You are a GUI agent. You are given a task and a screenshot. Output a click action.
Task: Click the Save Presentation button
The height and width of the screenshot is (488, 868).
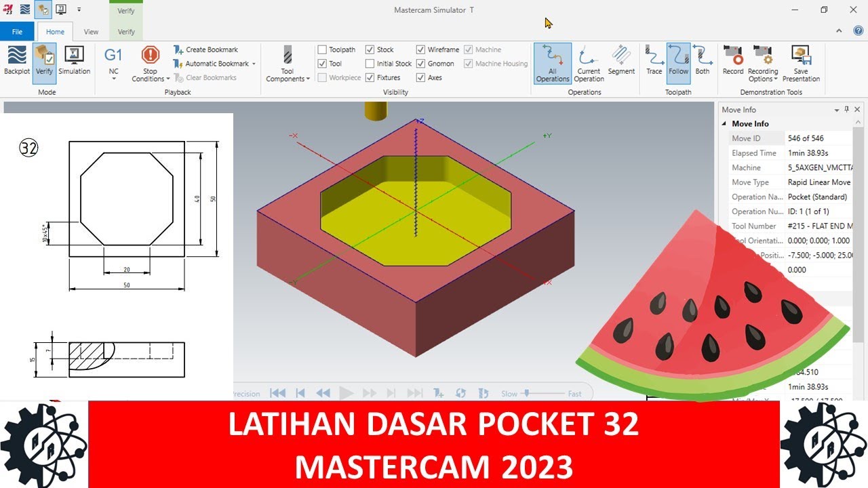click(801, 63)
